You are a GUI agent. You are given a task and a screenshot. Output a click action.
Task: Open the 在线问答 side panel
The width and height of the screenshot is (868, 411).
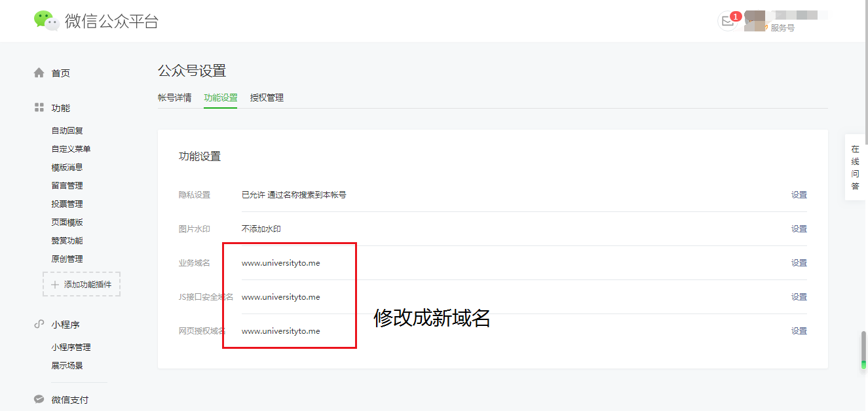coord(856,168)
